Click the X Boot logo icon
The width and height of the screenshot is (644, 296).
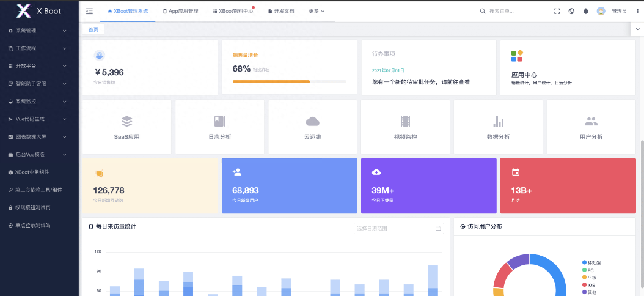(x=23, y=11)
